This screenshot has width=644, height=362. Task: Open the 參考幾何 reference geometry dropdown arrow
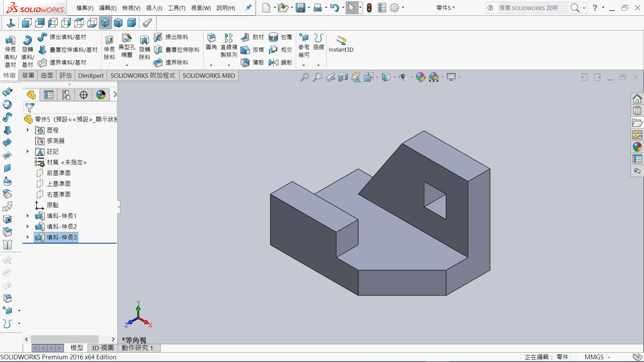304,65
